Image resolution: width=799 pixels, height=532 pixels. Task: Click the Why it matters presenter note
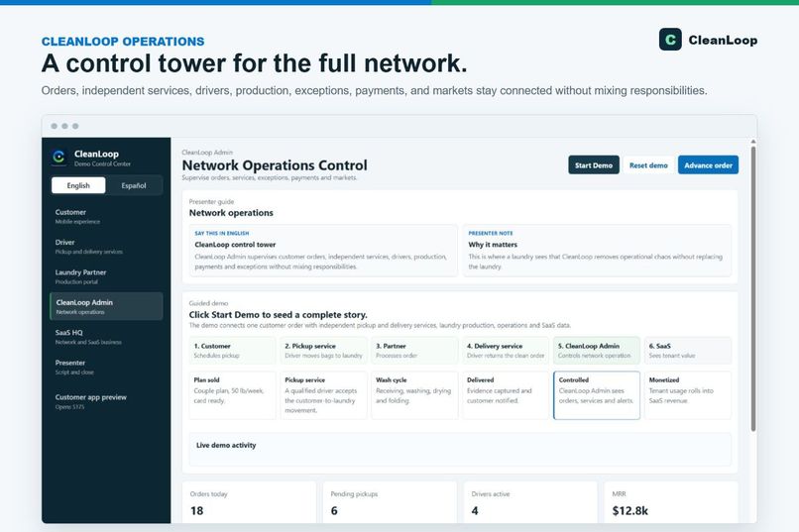pyautogui.click(x=597, y=251)
